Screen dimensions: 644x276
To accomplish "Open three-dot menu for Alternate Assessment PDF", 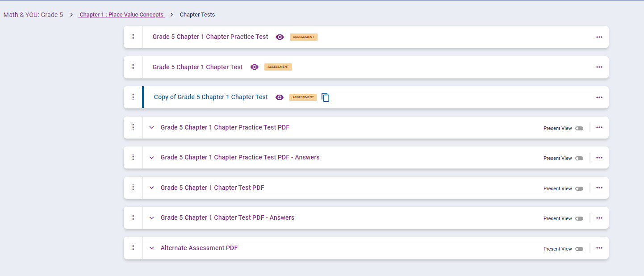I will point(599,248).
